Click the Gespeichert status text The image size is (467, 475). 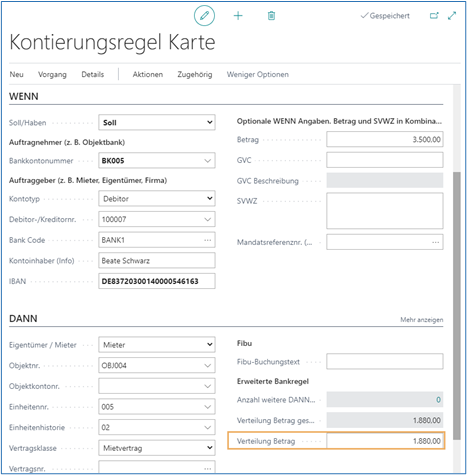click(x=389, y=16)
